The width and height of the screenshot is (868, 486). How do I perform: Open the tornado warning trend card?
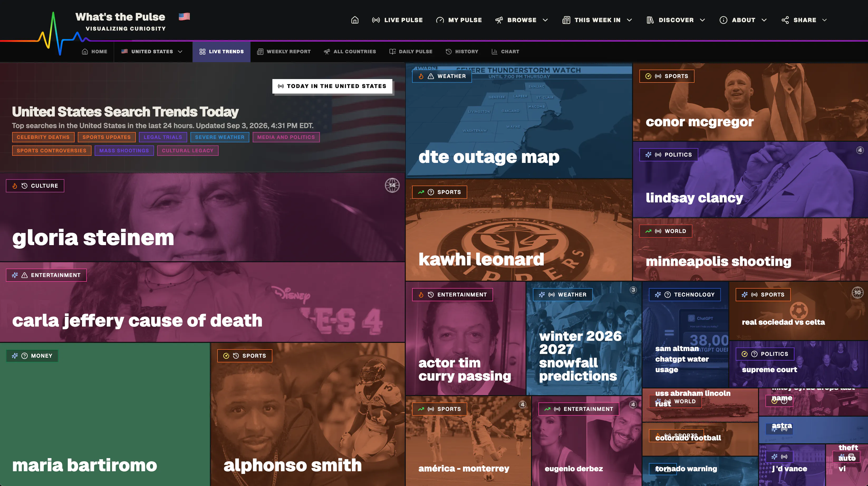(700, 471)
